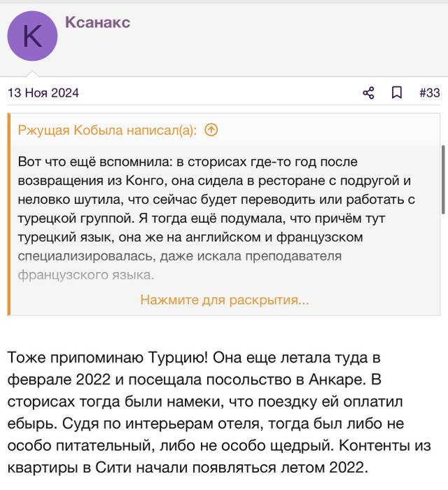Click the vertical scrollbar thumb at right
The image size is (448, 490).
[x=443, y=180]
